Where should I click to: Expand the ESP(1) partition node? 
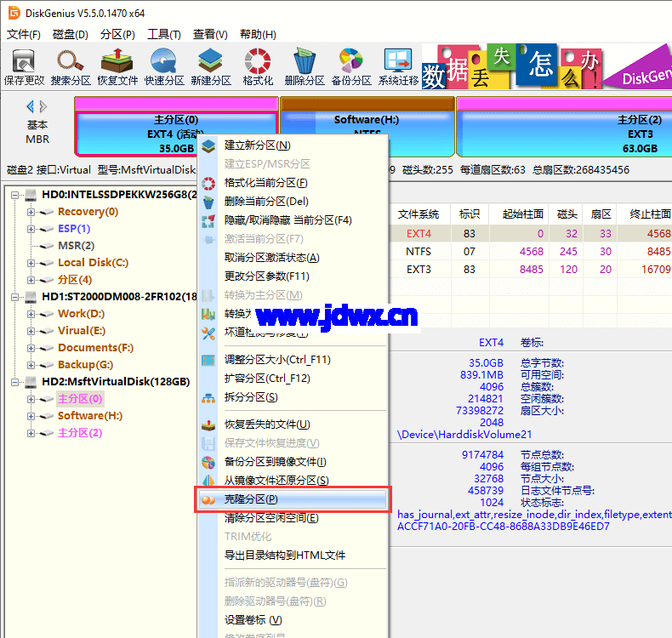pyautogui.click(x=31, y=229)
